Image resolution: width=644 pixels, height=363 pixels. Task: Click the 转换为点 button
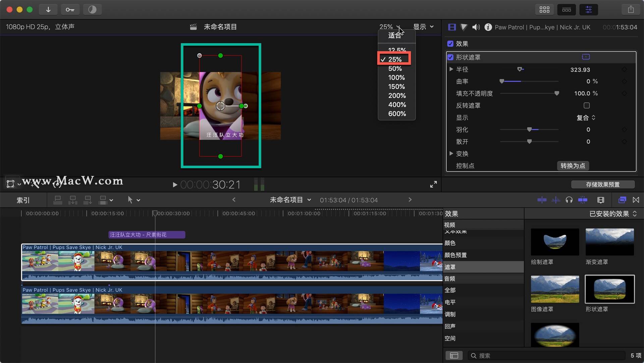(x=573, y=166)
